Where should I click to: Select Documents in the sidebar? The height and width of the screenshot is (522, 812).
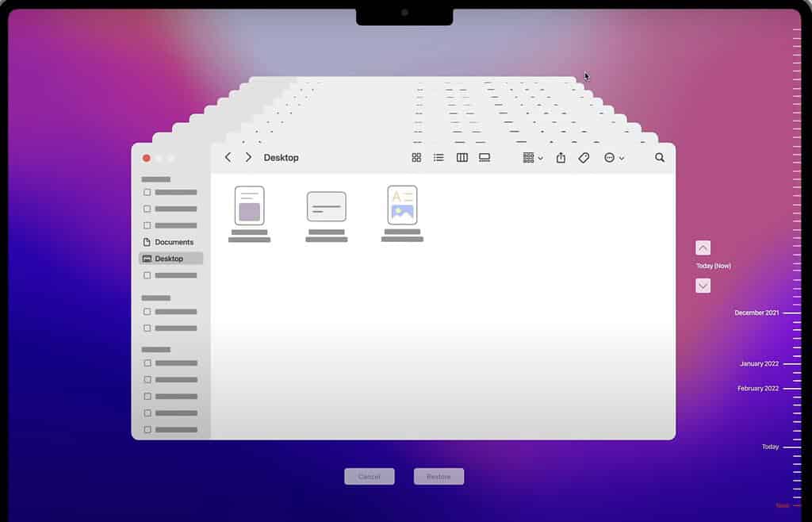click(168, 242)
